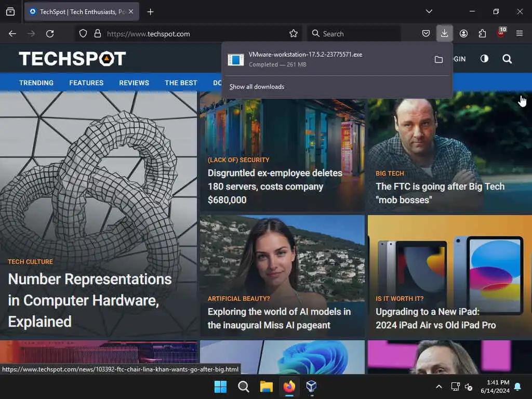
Task: Open THE BEST nav item
Action: [181, 83]
